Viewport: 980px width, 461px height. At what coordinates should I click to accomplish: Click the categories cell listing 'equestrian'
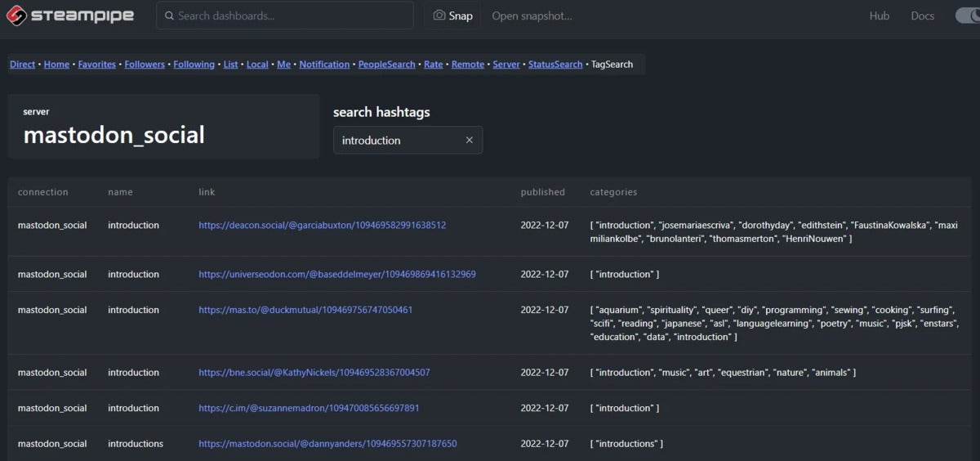[x=723, y=372]
